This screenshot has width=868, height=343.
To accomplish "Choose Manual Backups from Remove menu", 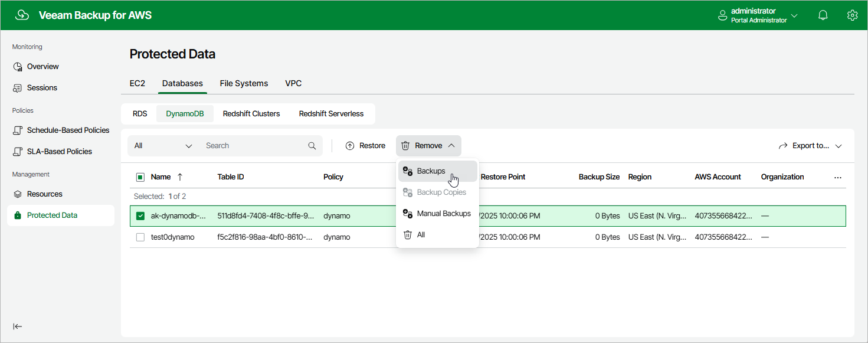I will point(437,214).
